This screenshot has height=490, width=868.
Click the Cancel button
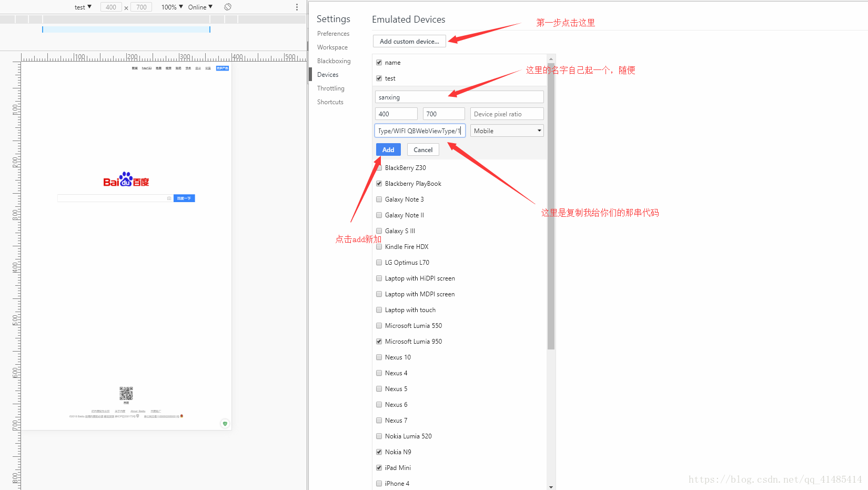click(x=423, y=149)
